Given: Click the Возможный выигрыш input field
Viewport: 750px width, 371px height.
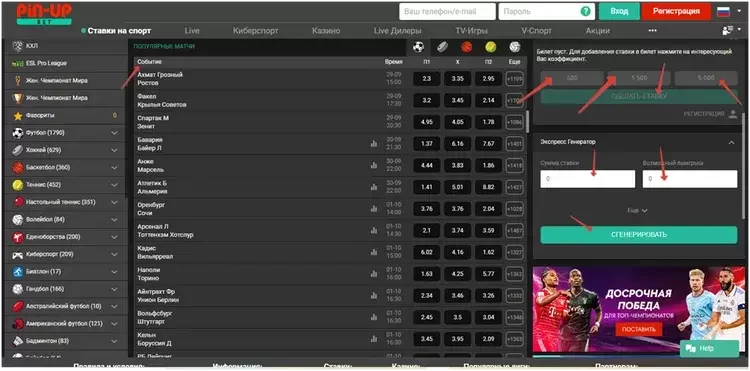Looking at the screenshot, I should coord(690,179).
